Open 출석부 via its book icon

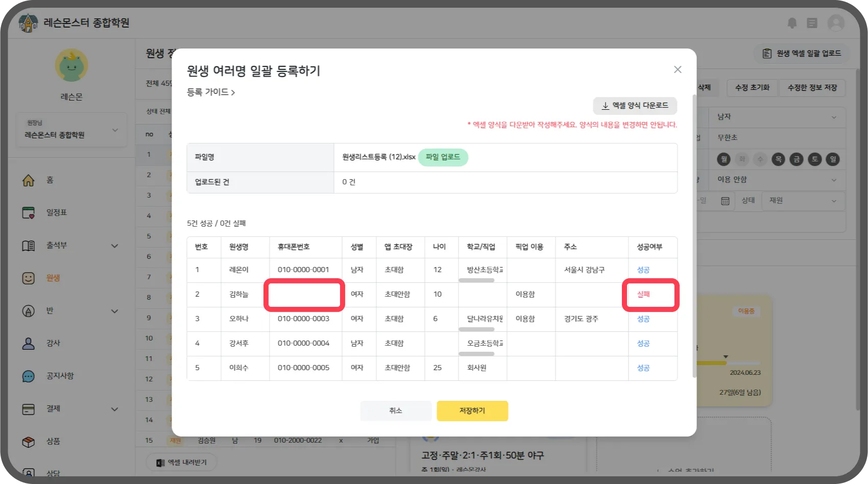(29, 246)
